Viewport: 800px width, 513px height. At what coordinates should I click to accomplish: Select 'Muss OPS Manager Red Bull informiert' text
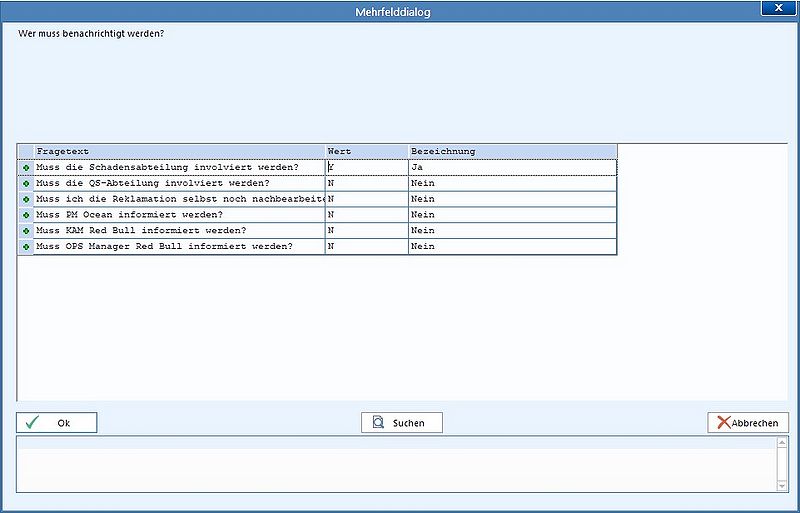(x=165, y=247)
